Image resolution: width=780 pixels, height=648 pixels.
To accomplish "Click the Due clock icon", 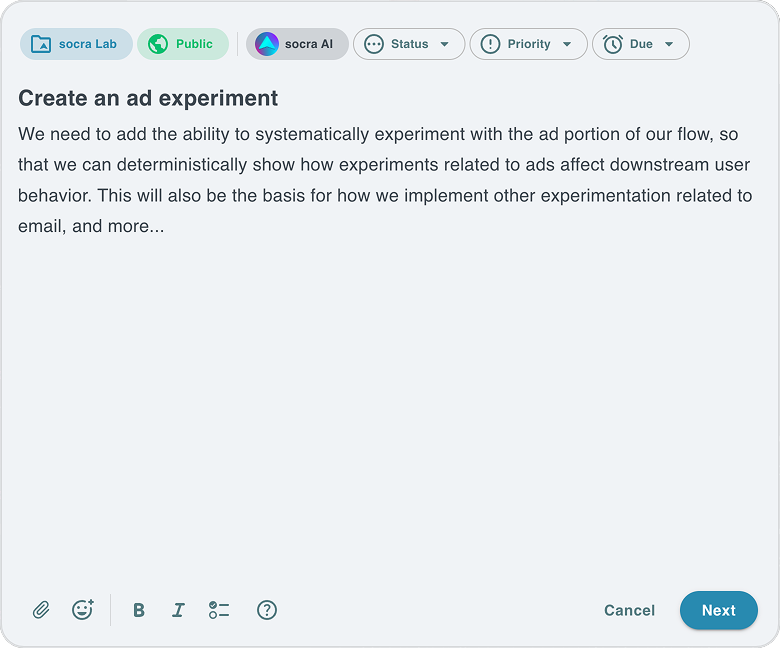I will (x=613, y=44).
